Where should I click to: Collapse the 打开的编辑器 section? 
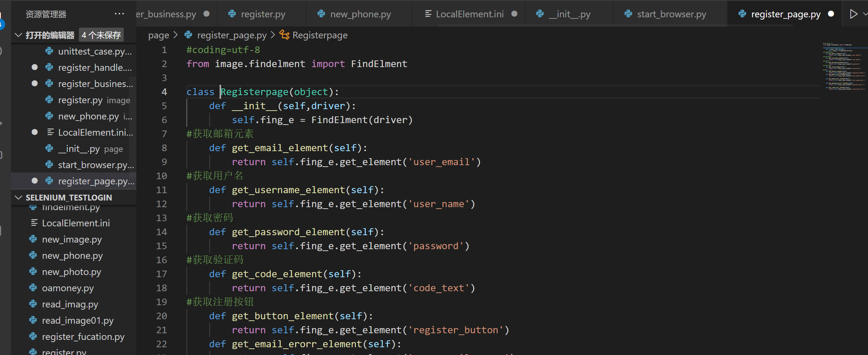coord(18,35)
